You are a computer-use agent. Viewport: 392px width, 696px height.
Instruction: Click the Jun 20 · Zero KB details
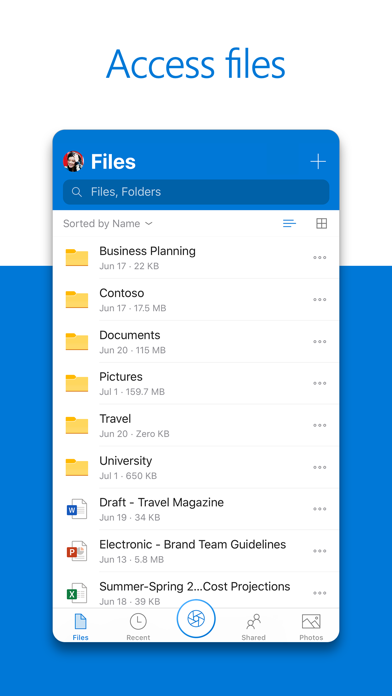[x=134, y=434]
